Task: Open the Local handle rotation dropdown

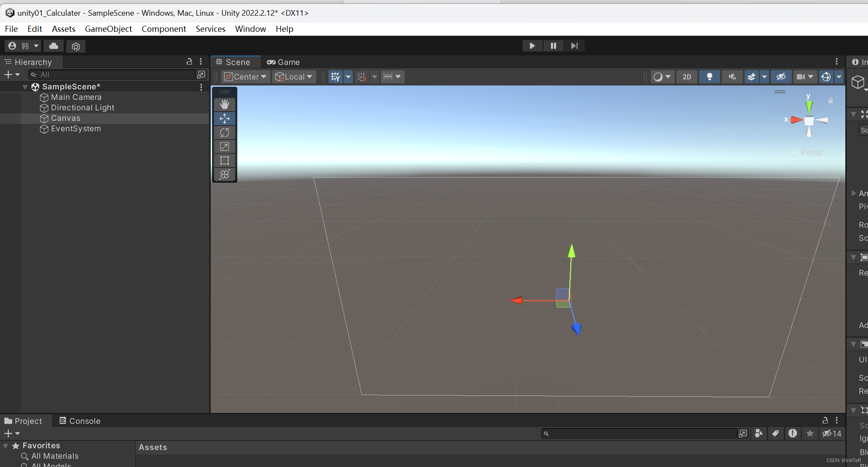Action: (x=294, y=77)
